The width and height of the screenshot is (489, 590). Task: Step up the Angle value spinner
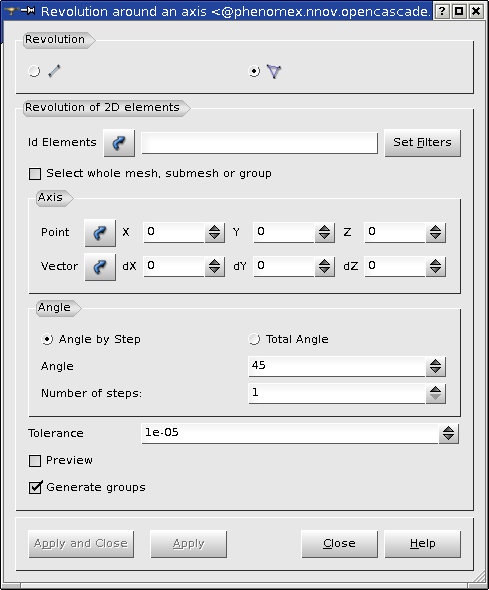(x=436, y=363)
